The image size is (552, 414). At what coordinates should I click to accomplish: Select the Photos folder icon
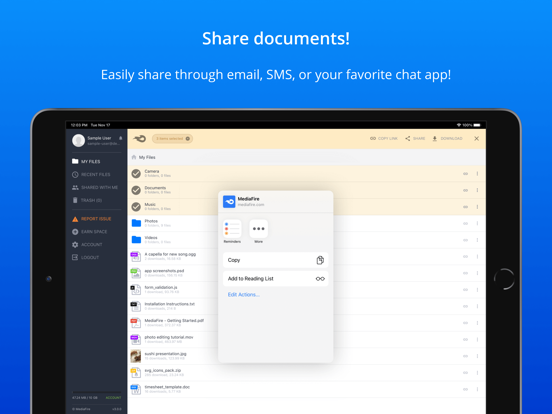pos(136,223)
